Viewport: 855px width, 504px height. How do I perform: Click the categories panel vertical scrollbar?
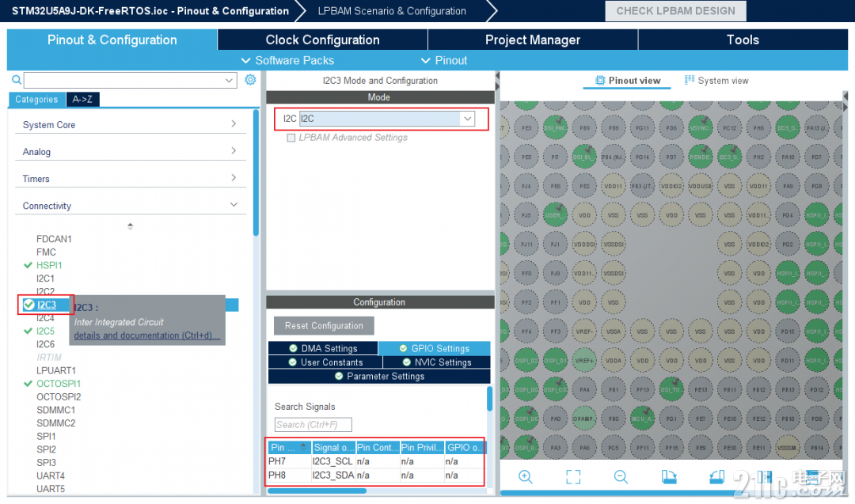tap(256, 173)
